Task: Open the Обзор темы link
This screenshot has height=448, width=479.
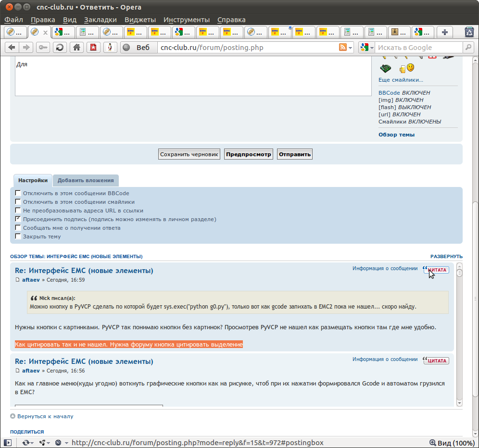Action: 396,135
